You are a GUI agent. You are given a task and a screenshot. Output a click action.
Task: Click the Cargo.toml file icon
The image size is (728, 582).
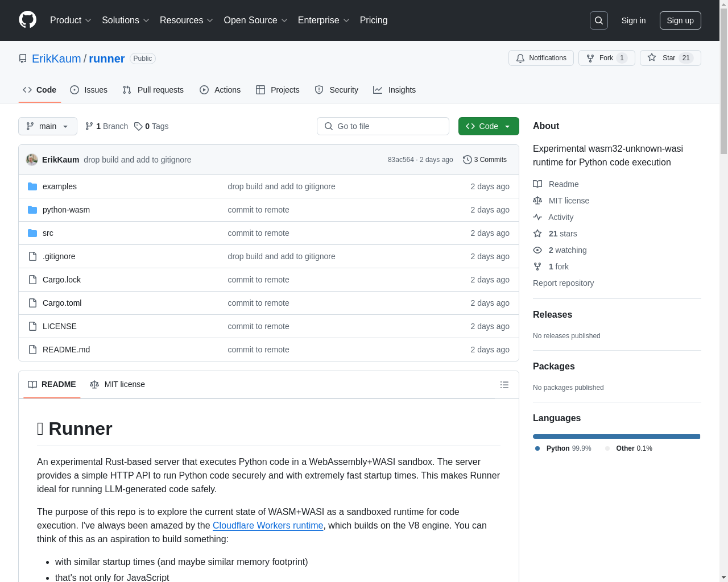pyautogui.click(x=32, y=303)
